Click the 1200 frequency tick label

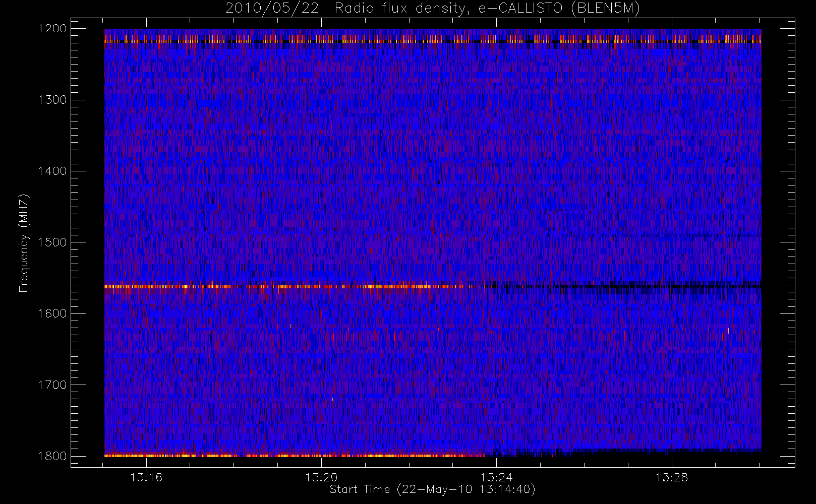(x=53, y=29)
